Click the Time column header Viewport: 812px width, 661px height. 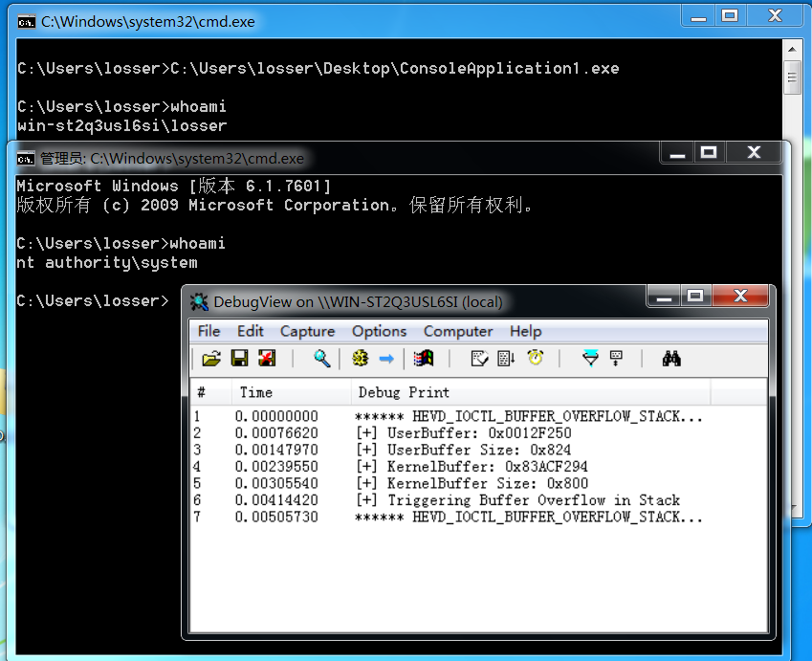click(255, 392)
